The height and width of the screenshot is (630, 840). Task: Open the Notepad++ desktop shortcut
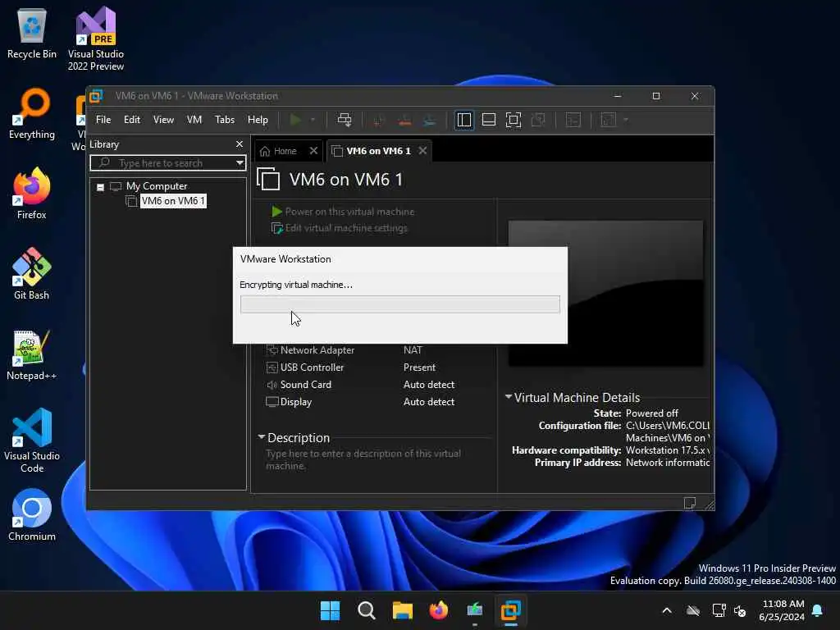(x=32, y=354)
